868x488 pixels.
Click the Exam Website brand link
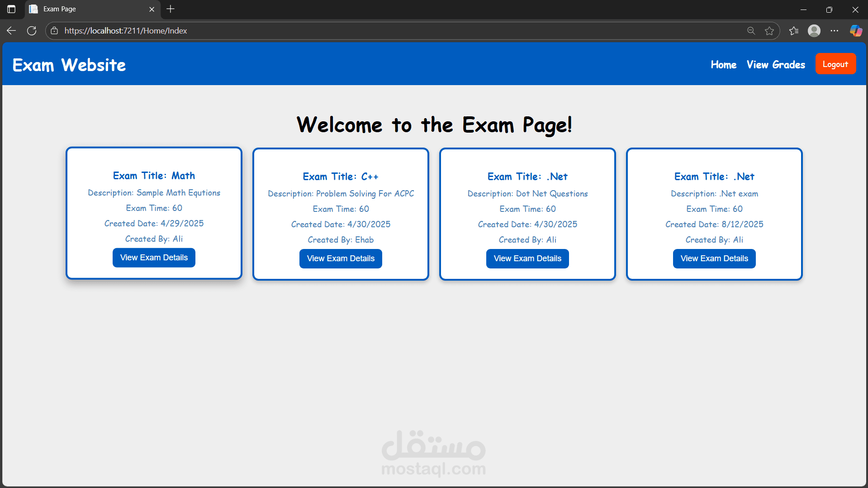pyautogui.click(x=69, y=65)
